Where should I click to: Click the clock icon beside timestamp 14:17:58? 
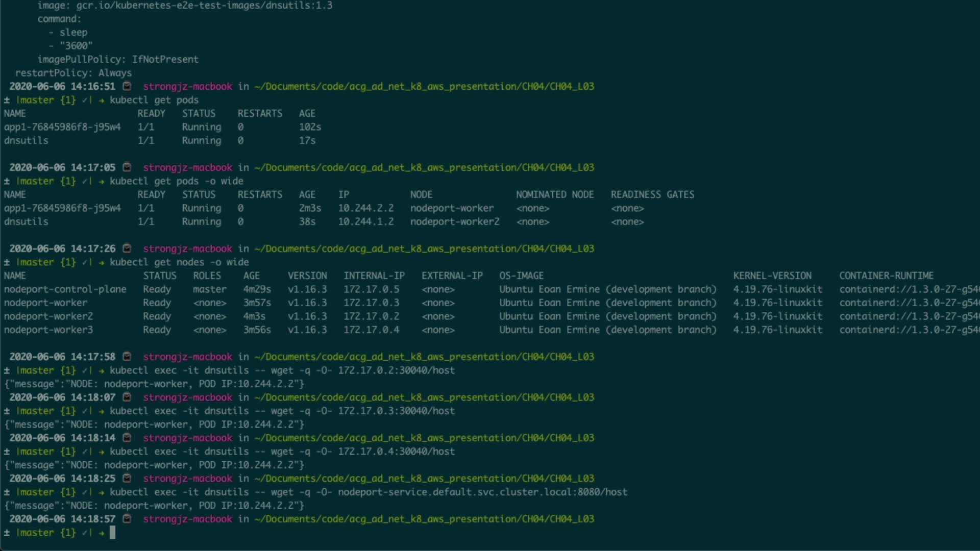tap(127, 357)
